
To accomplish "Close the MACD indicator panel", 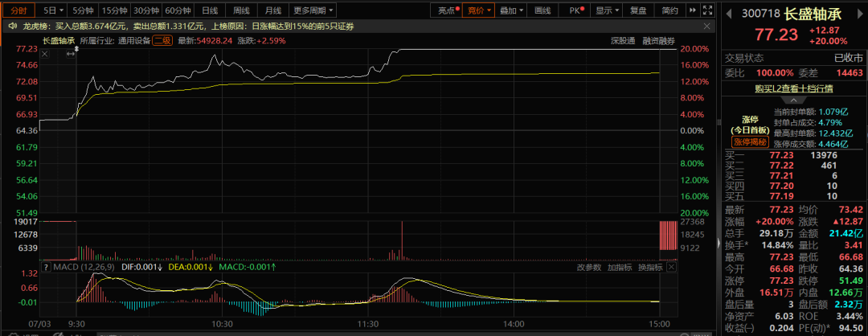I will (x=671, y=268).
